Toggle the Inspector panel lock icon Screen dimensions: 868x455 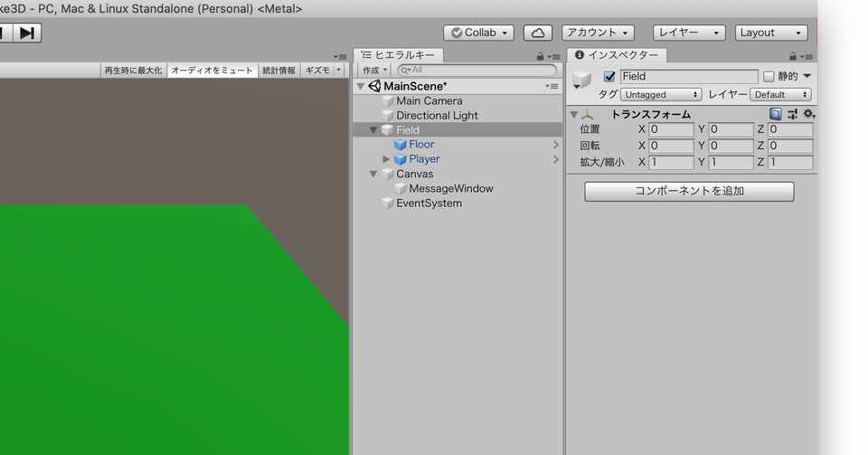click(793, 56)
